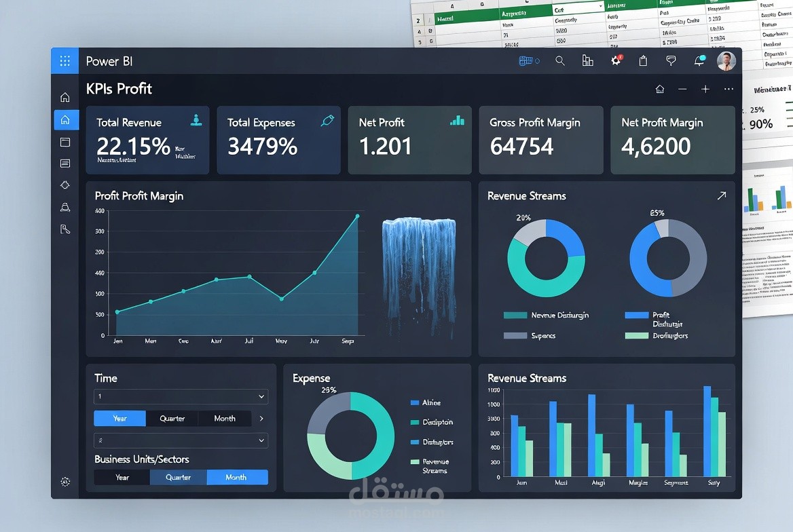Click the plus icon in KPIs Profit header
This screenshot has width=793, height=532.
tap(705, 89)
